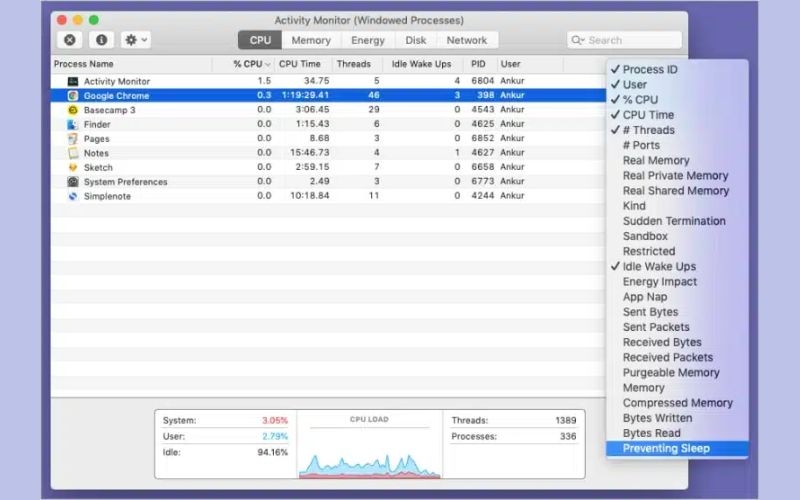The height and width of the screenshot is (500, 800).
Task: Click the Basecamp 3 process icon
Action: coord(73,110)
